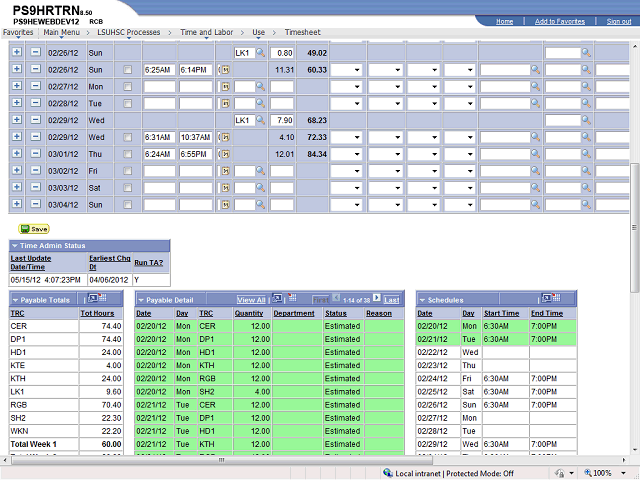The width and height of the screenshot is (640, 480).
Task: View All rows in Payable Detail
Action: pos(251,300)
